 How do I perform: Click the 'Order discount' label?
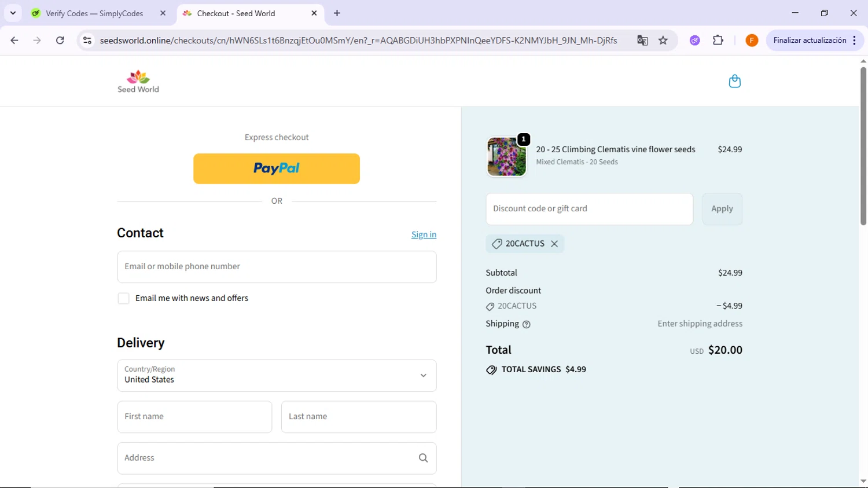[x=513, y=291]
